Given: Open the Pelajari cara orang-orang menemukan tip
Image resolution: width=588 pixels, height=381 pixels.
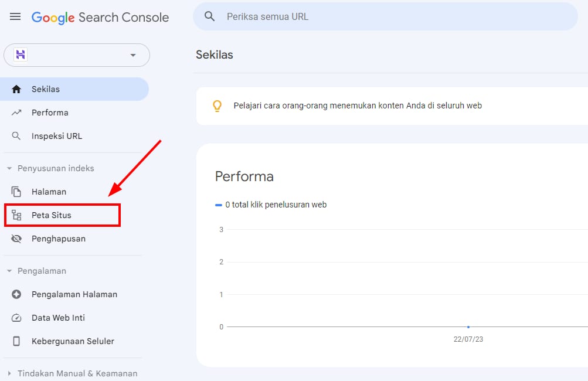Looking at the screenshot, I should tap(358, 106).
